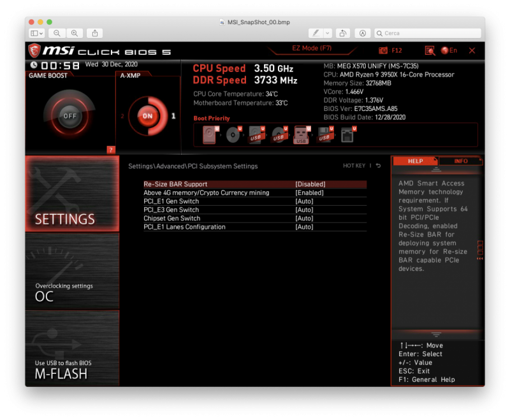
Task: Switch to EZ Mode (F7)
Action: (x=312, y=48)
